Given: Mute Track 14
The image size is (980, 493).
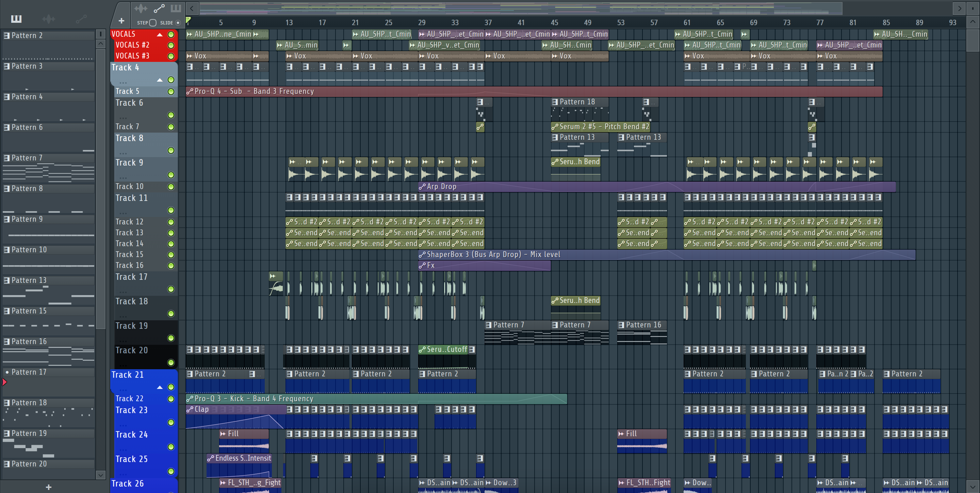Looking at the screenshot, I should click(171, 244).
